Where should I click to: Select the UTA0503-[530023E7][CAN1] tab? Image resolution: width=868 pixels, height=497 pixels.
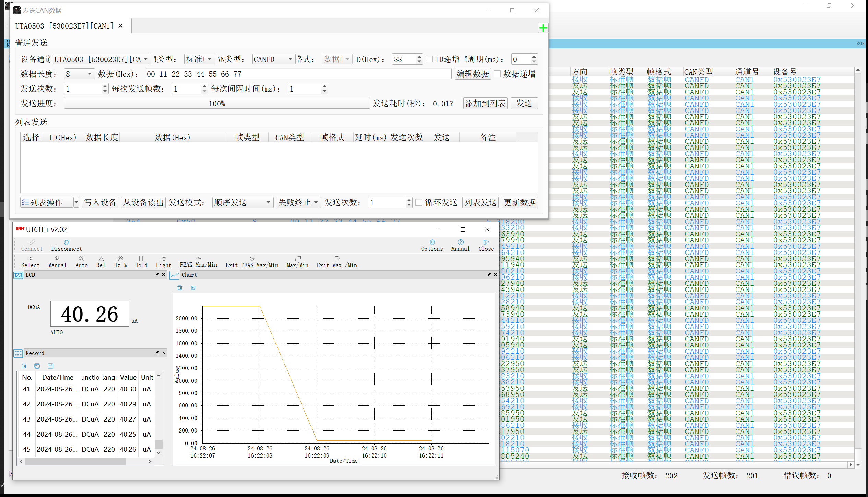64,26
